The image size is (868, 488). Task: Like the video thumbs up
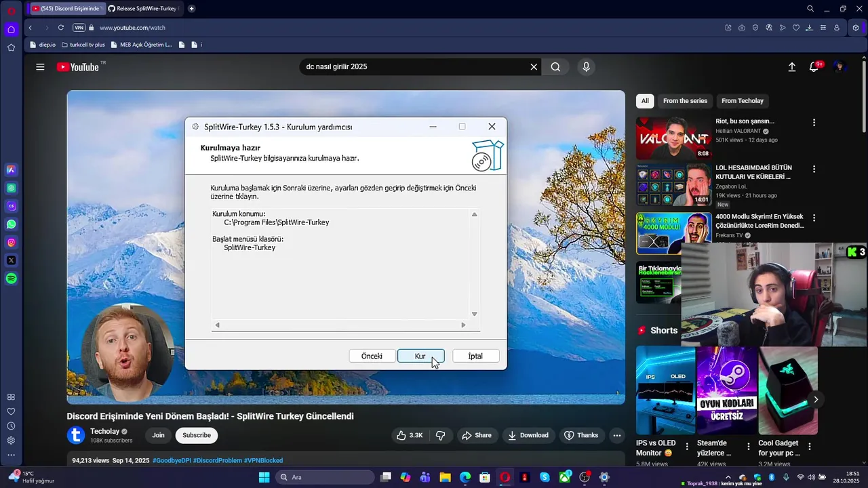coord(410,435)
